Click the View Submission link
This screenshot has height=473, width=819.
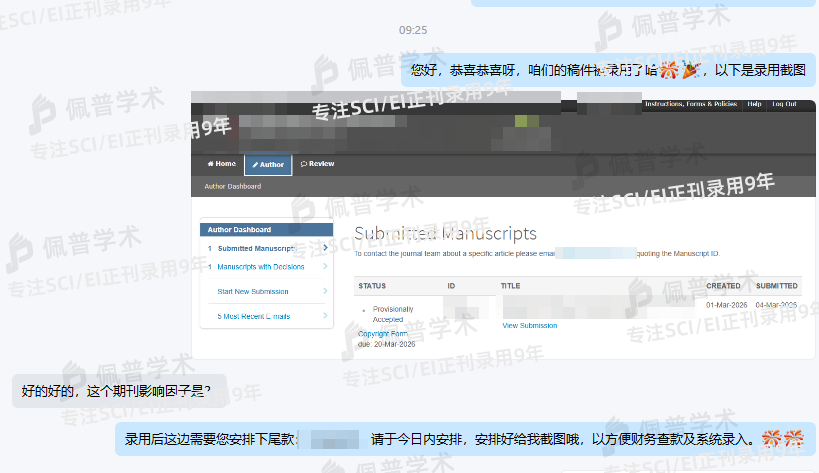pyautogui.click(x=529, y=326)
